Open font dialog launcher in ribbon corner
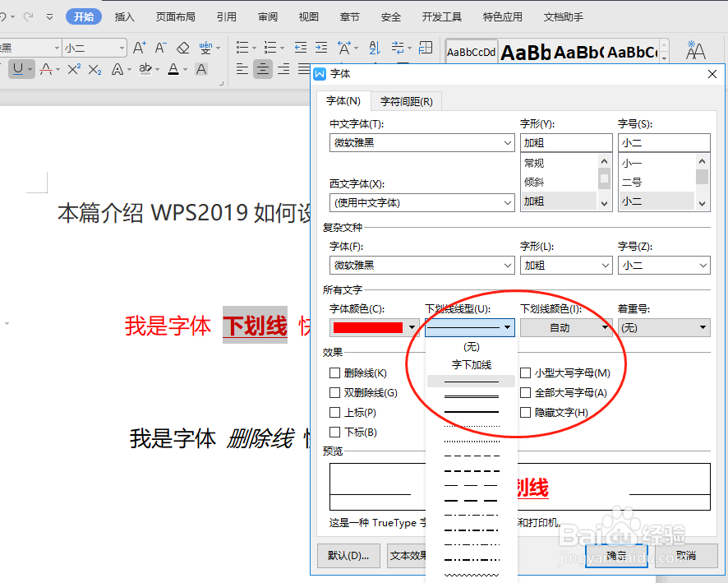This screenshot has height=583, width=728. click(222, 84)
